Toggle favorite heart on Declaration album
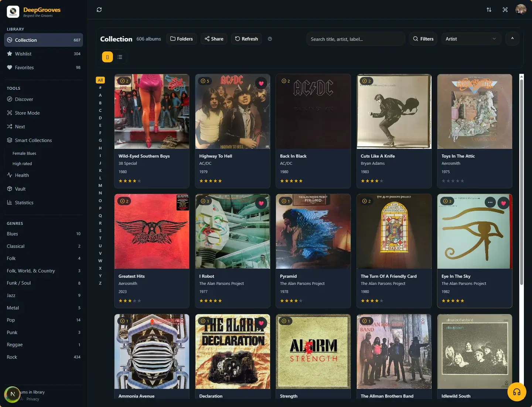The image size is (532, 407). coord(261,323)
